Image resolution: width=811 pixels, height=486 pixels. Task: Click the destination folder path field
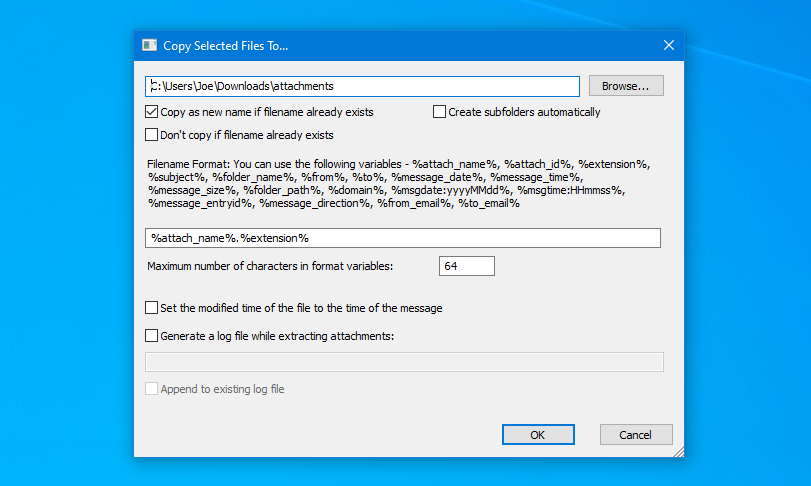[x=362, y=86]
